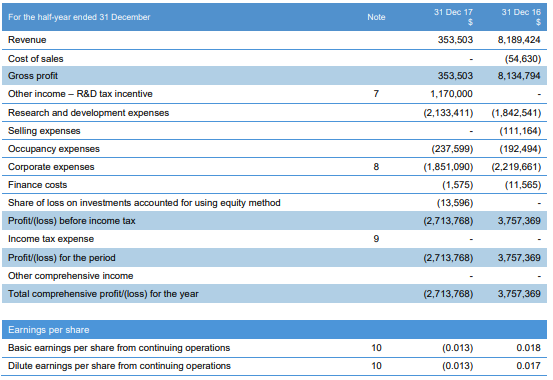Click the 8,189,424 revenue figure
Viewport: 553px width, 380px height.
519,40
